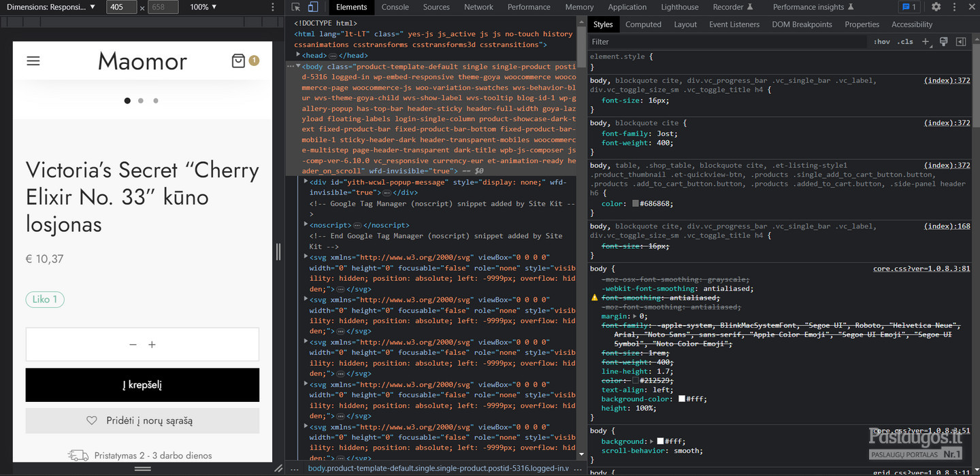Screen dimensions: 980x476
Task: Click the inspect element picker icon
Action: point(296,7)
